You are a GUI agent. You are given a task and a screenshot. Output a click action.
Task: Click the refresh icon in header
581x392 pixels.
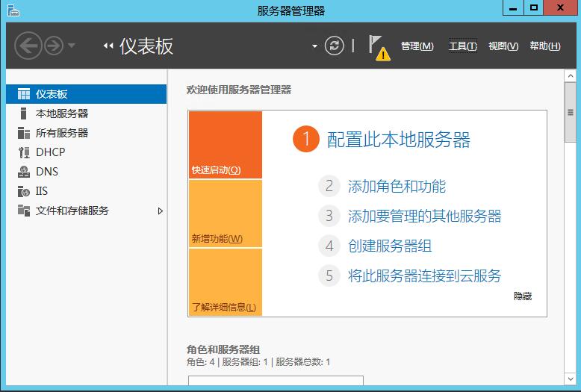(335, 46)
